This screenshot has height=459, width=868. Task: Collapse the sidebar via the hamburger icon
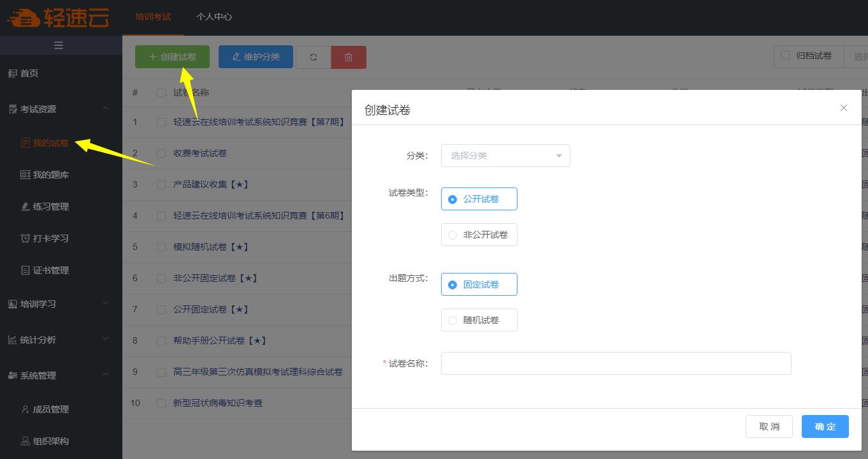[x=59, y=45]
